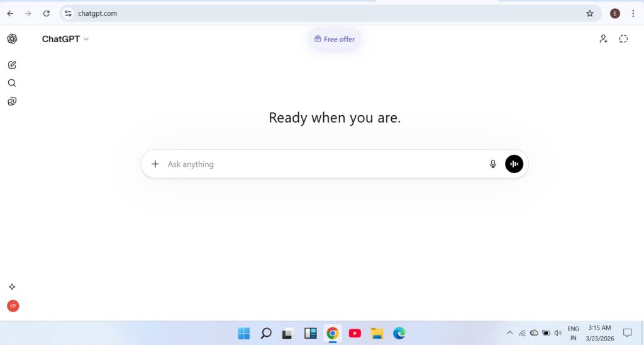View site information icon in the address bar

(68, 14)
